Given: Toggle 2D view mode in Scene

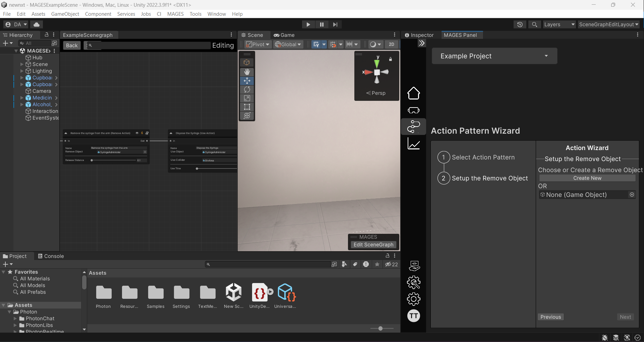Looking at the screenshot, I should [x=391, y=44].
